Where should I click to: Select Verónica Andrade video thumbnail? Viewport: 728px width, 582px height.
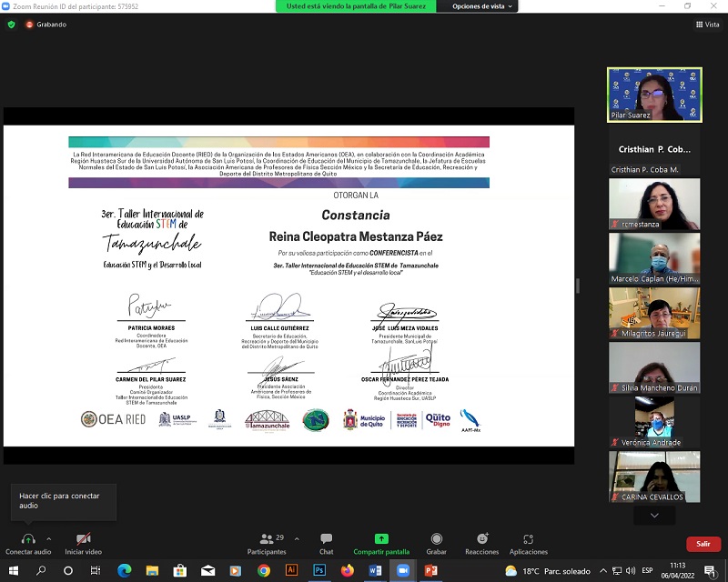pyautogui.click(x=654, y=422)
